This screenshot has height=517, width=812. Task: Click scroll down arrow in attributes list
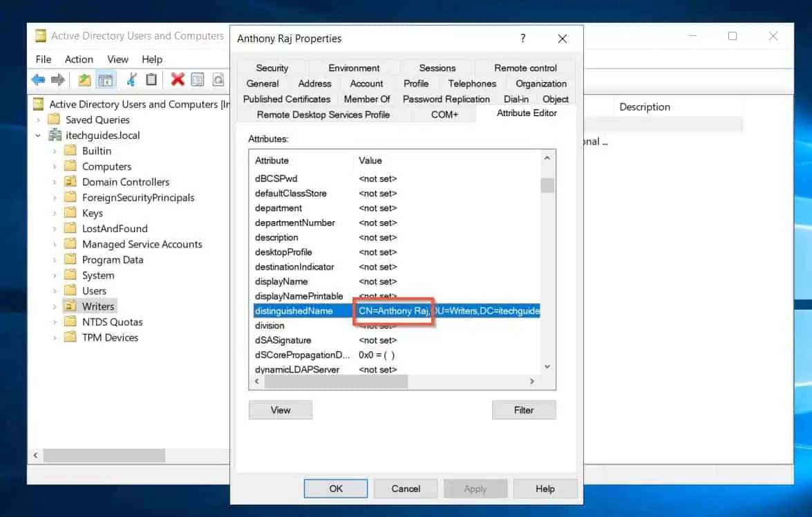pos(547,367)
